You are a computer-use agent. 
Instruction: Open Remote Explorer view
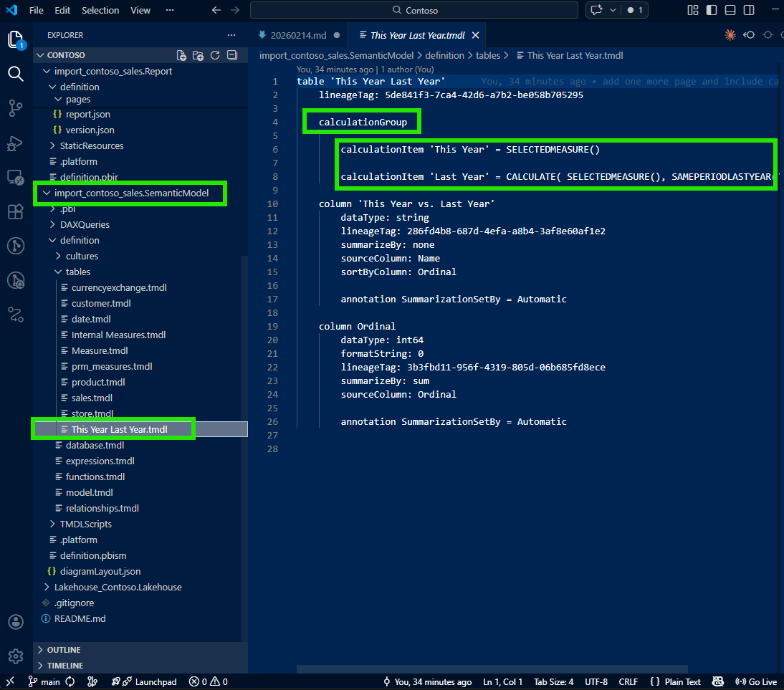point(16,177)
